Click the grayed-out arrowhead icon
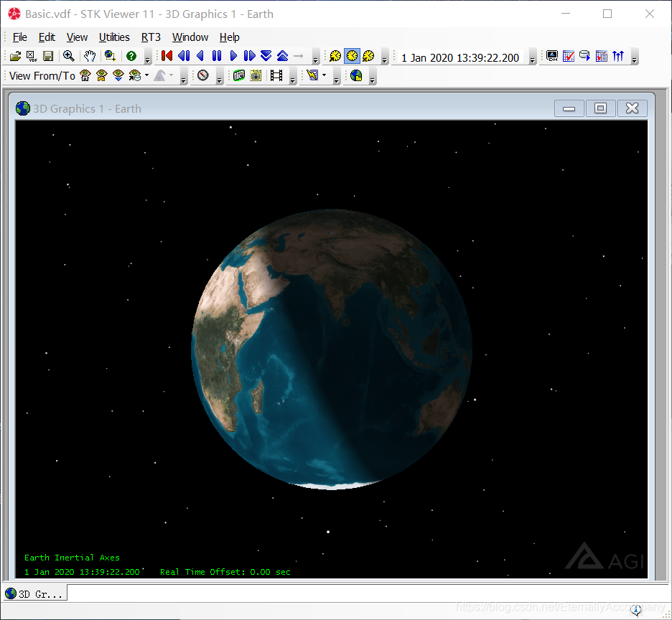 (159, 76)
